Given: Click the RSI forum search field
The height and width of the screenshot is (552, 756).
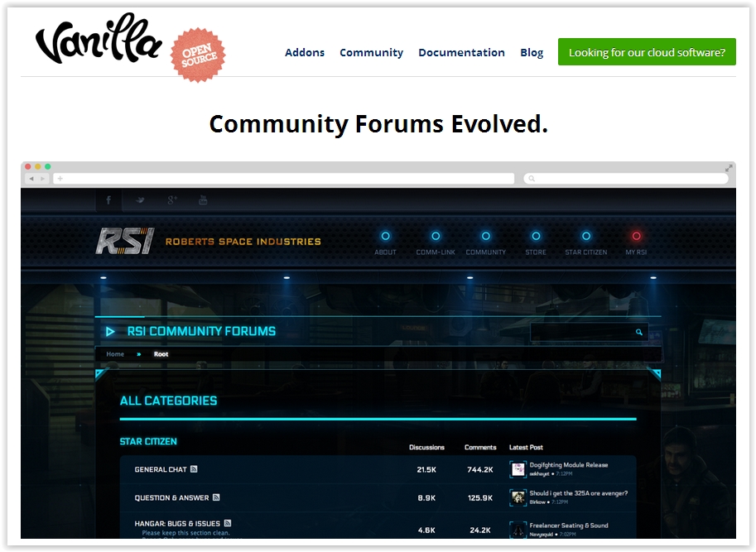Looking at the screenshot, I should pyautogui.click(x=589, y=332).
